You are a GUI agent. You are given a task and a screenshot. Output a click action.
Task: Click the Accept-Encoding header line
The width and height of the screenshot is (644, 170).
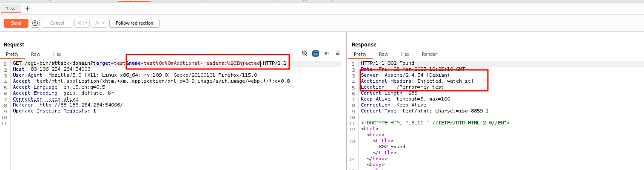(63, 93)
